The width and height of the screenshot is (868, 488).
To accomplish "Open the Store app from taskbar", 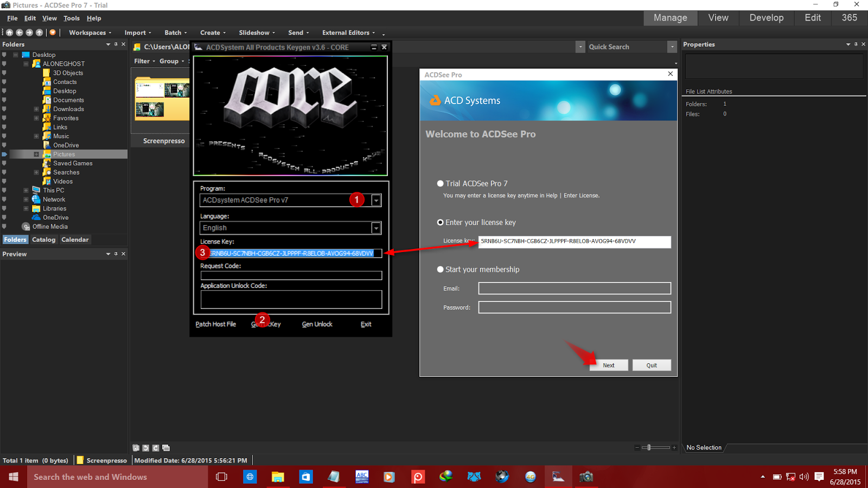I will (x=306, y=477).
